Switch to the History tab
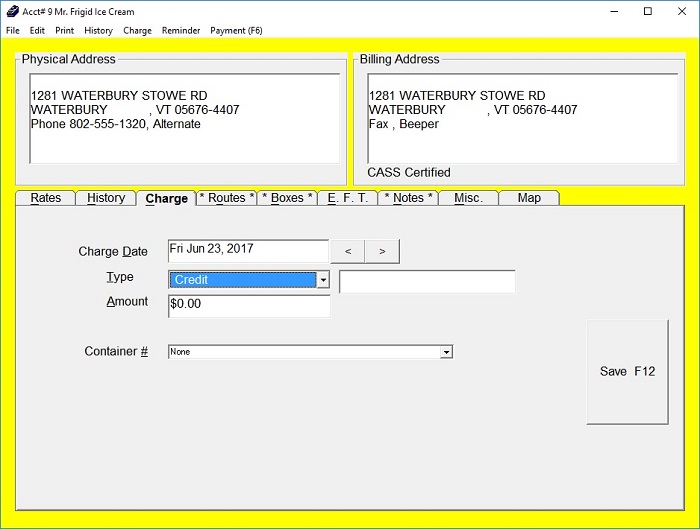This screenshot has height=529, width=700. [x=106, y=198]
